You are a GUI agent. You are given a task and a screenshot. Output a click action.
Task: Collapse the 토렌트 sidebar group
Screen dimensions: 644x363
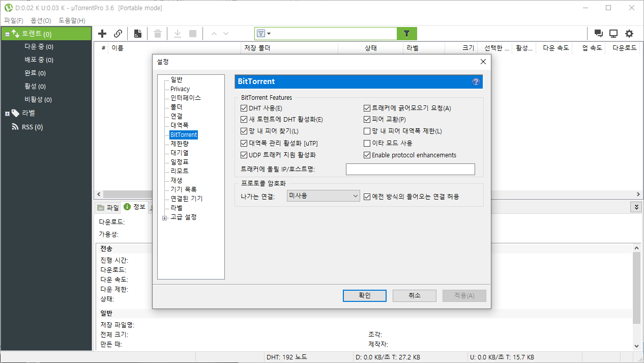[7, 35]
